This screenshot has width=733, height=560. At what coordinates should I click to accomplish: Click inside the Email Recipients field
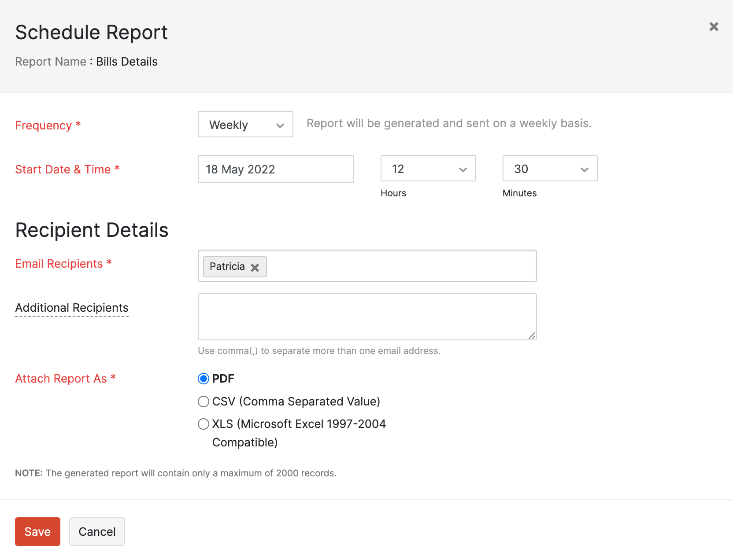[x=396, y=266]
